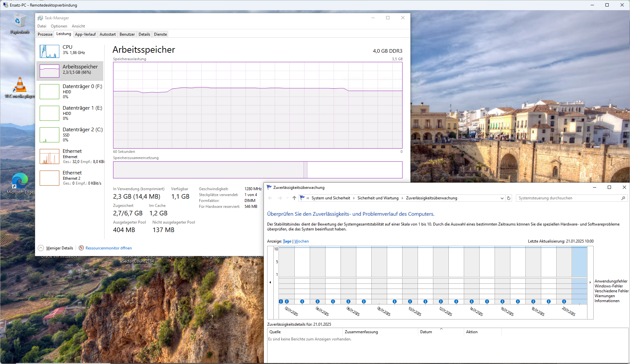Click the search magnifier in Systemsteuerung search box
This screenshot has width=630, height=364.
[623, 198]
